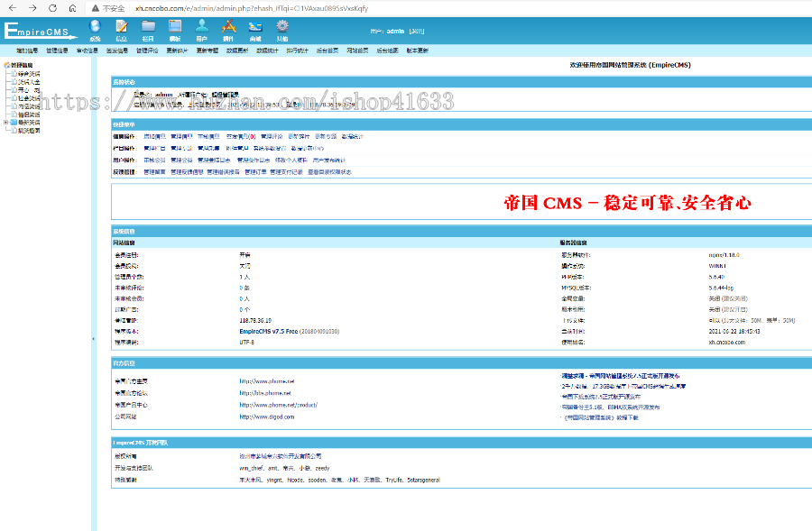Open 管理会员 in the quick menu

[x=181, y=160]
